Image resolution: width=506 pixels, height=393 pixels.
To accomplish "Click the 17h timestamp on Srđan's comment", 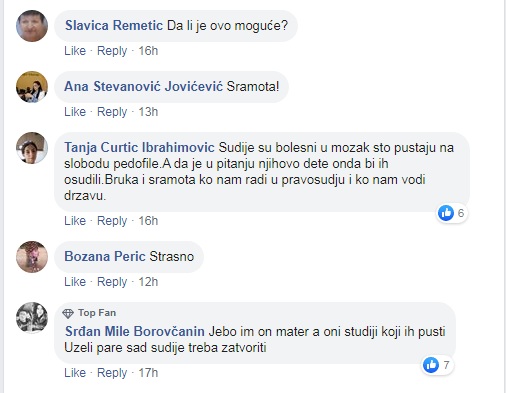I will tap(148, 373).
